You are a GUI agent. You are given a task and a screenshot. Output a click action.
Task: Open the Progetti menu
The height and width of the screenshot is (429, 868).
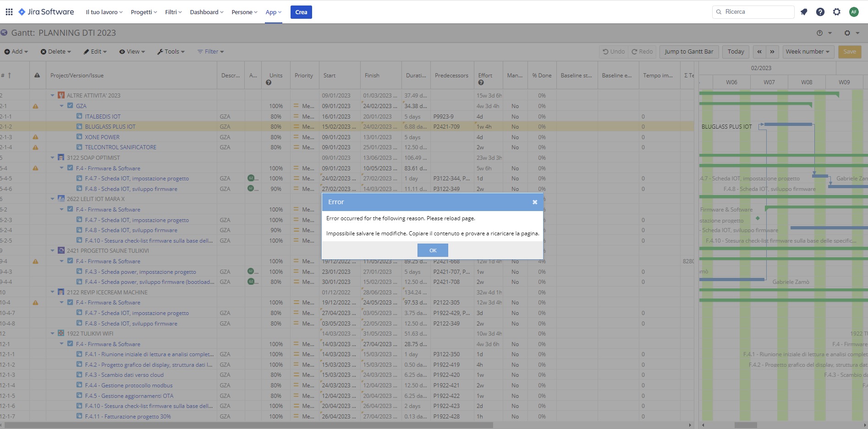(x=143, y=12)
